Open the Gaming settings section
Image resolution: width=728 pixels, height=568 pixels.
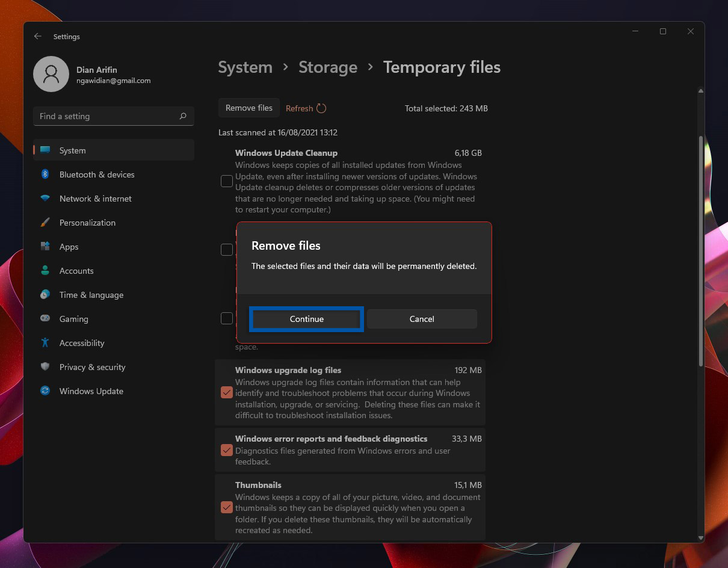[x=73, y=319]
